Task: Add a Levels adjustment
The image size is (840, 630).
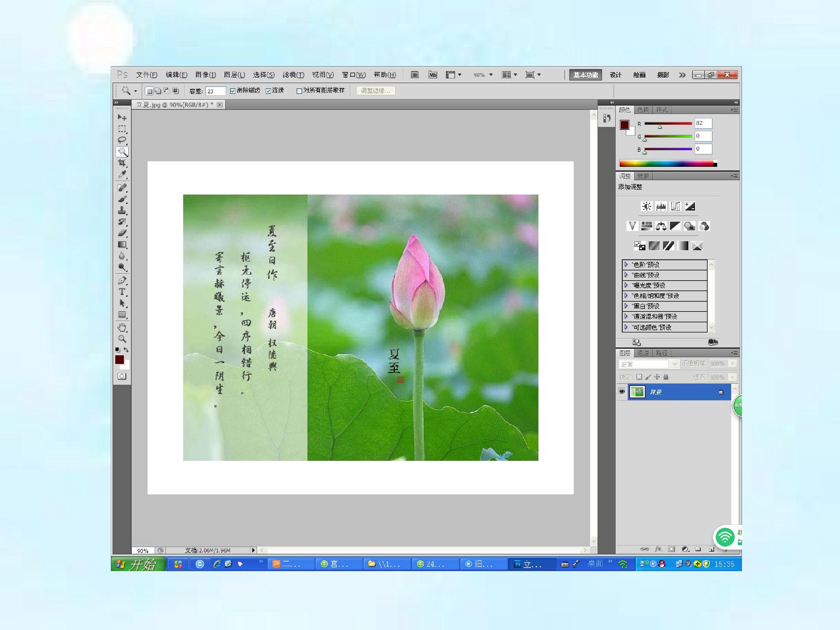Action: pos(661,206)
